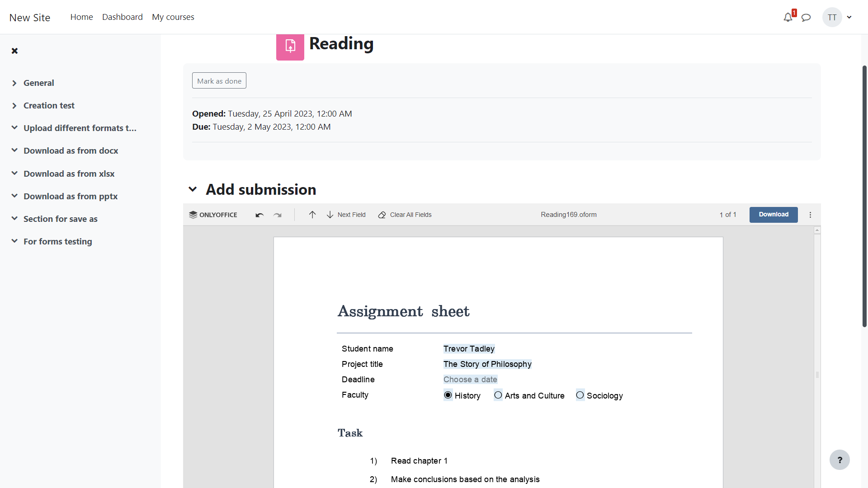Image resolution: width=868 pixels, height=488 pixels.
Task: Click the Clear All Fields eraser icon
Action: 382,215
